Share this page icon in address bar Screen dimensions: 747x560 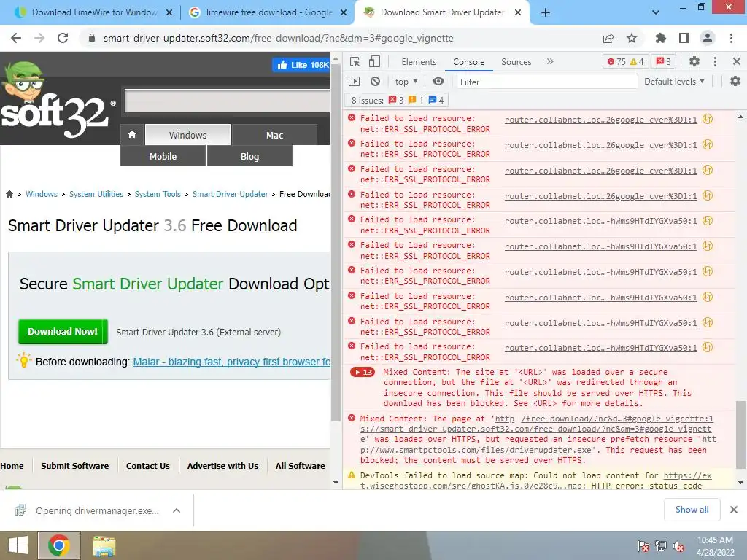608,38
